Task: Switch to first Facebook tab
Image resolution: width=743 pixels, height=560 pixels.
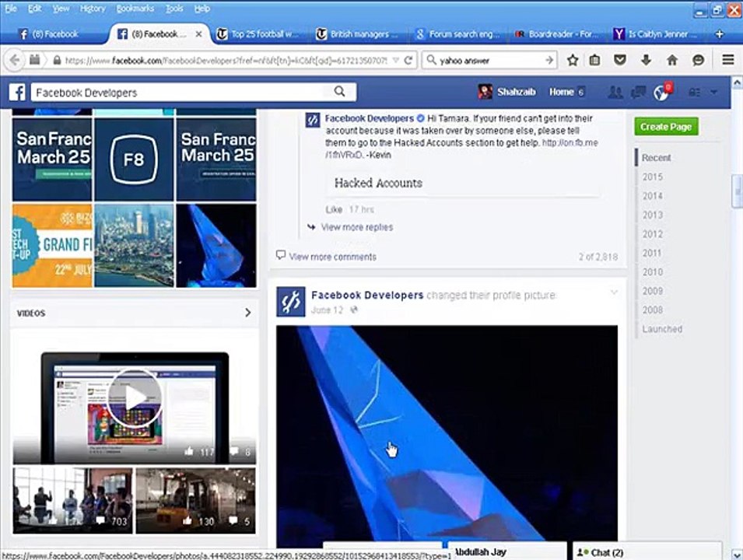Action: click(54, 34)
